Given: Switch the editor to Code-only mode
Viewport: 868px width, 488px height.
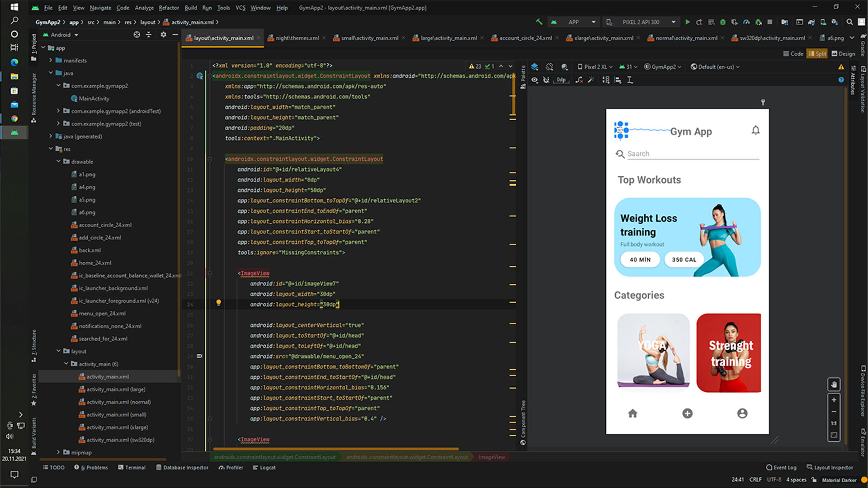Looking at the screenshot, I should pyautogui.click(x=793, y=53).
